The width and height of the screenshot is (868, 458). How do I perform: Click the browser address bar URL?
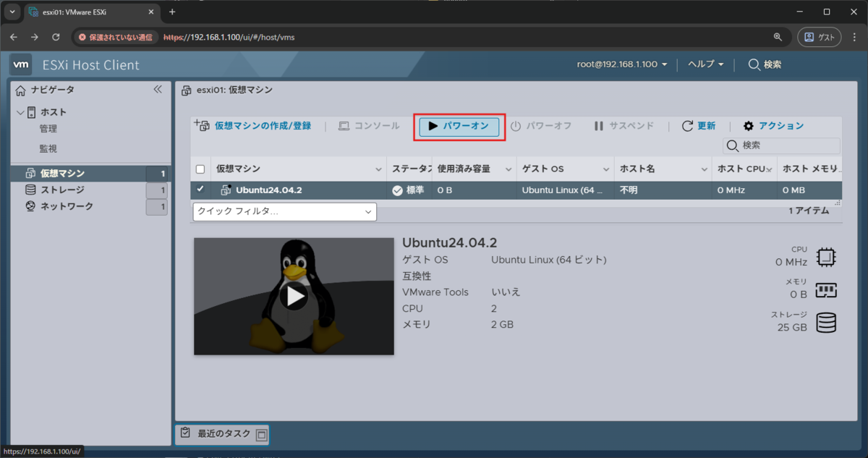coord(229,37)
